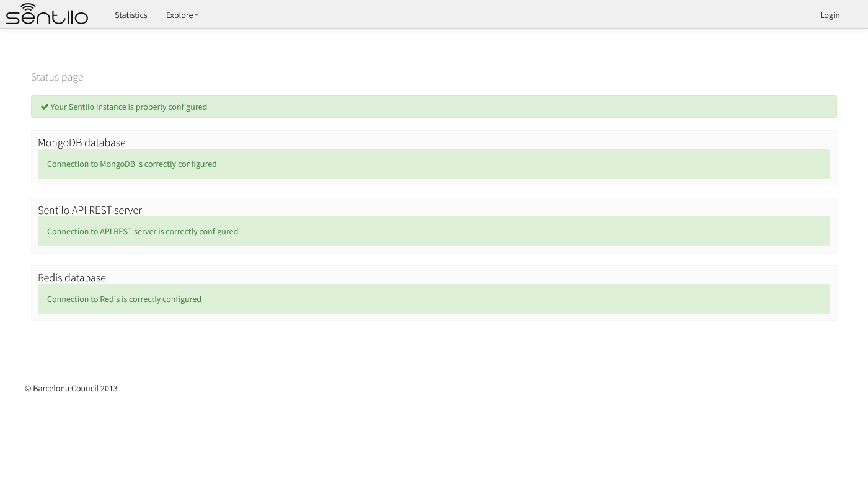This screenshot has width=868, height=496.
Task: Click 'Connection to API REST server is correctly configured'
Action: [x=143, y=231]
